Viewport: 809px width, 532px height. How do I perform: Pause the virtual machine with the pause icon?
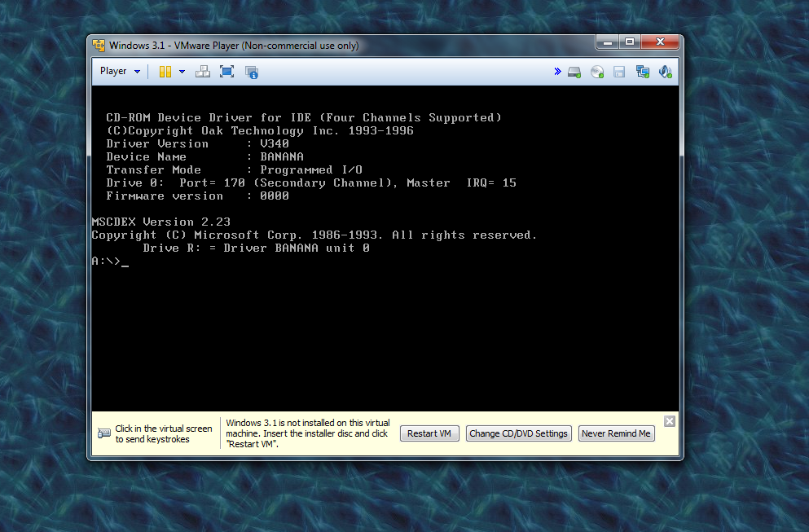tap(165, 72)
